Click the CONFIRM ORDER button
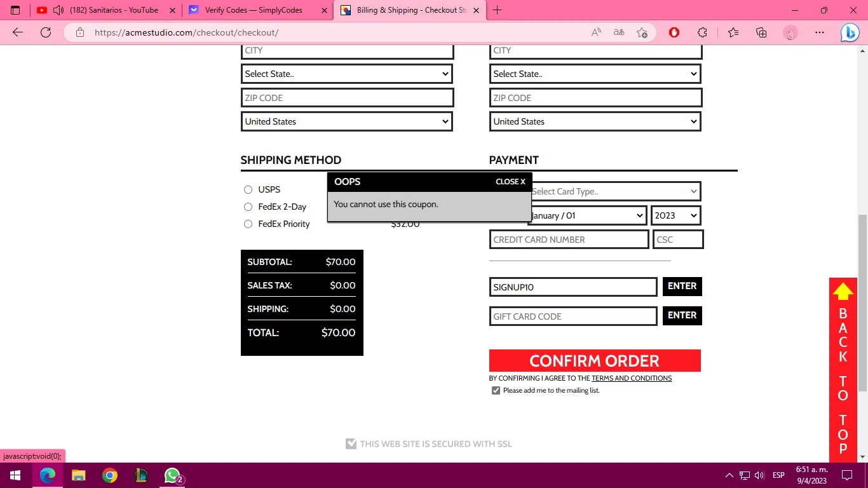This screenshot has height=488, width=868. (x=595, y=360)
